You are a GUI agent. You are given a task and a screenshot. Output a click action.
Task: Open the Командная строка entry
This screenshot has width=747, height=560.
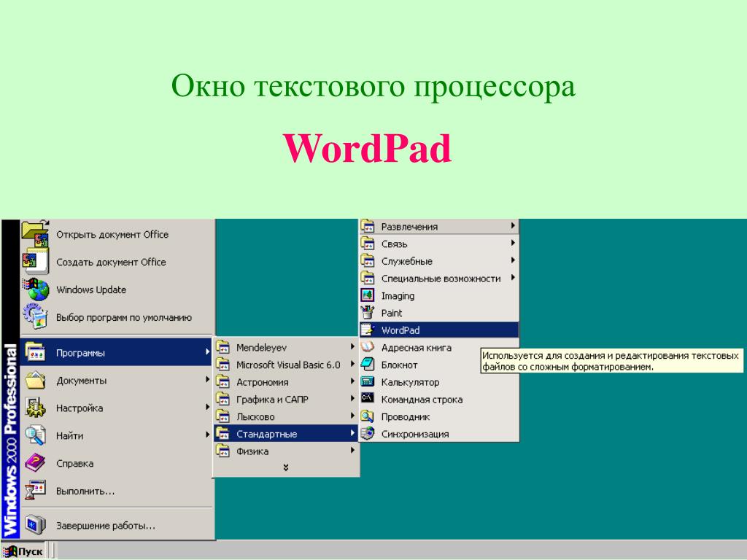438,399
